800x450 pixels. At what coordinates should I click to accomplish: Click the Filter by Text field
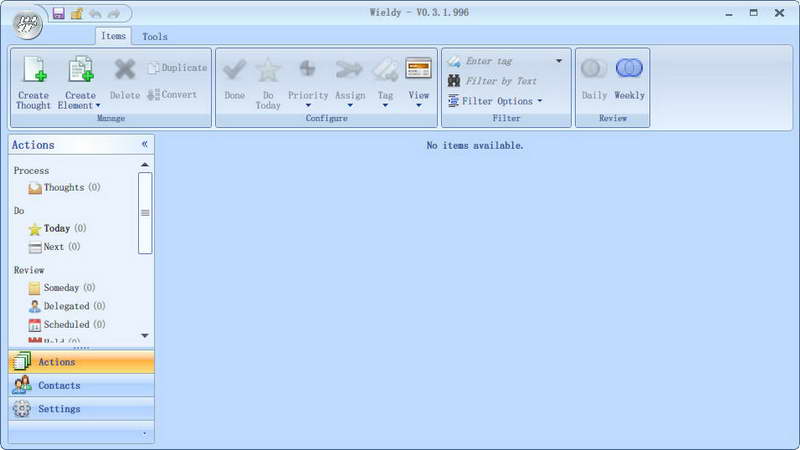(x=501, y=81)
